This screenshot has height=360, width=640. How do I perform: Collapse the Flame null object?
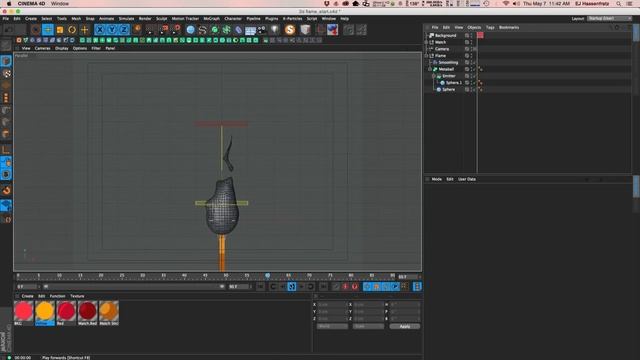tap(427, 56)
